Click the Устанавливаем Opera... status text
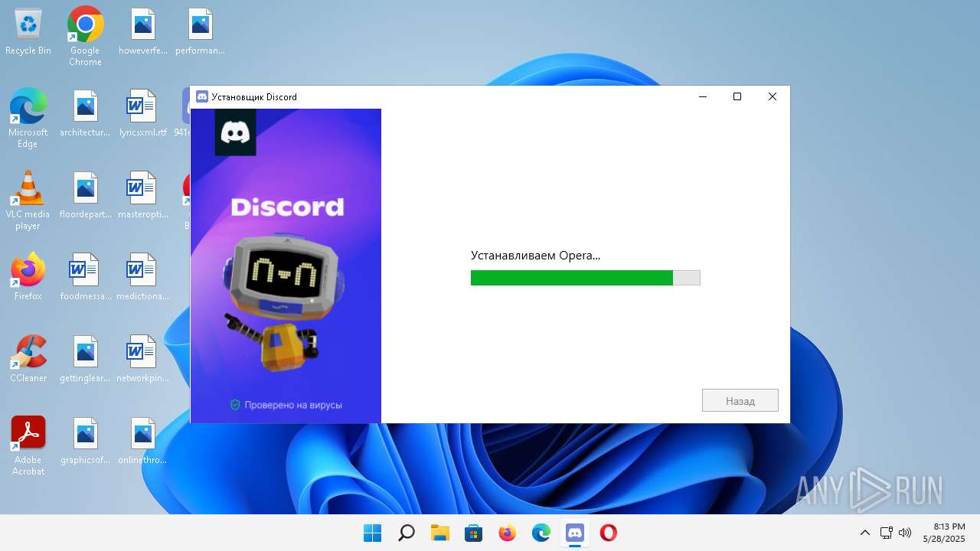Screen dimensions: 980x551 tap(535, 256)
